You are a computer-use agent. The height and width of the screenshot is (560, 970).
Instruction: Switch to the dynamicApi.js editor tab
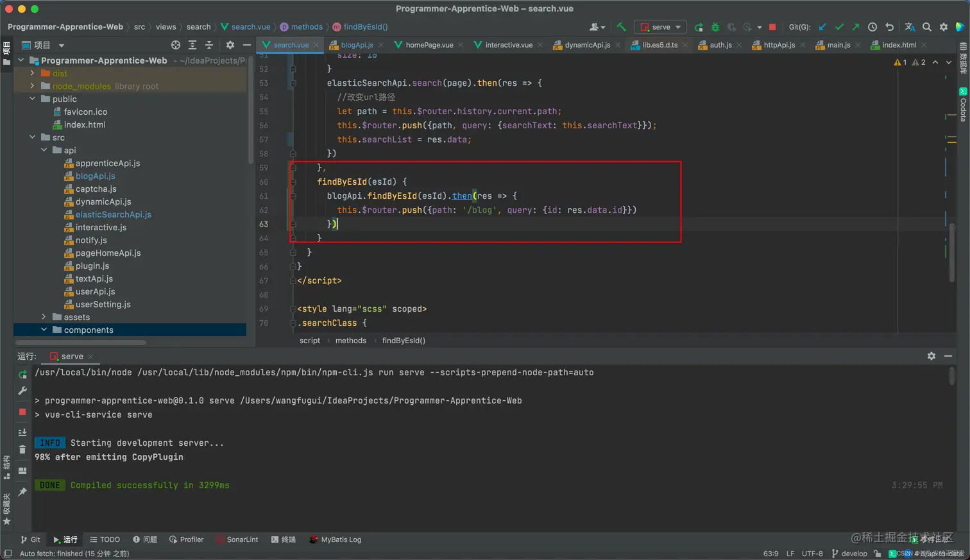[586, 45]
